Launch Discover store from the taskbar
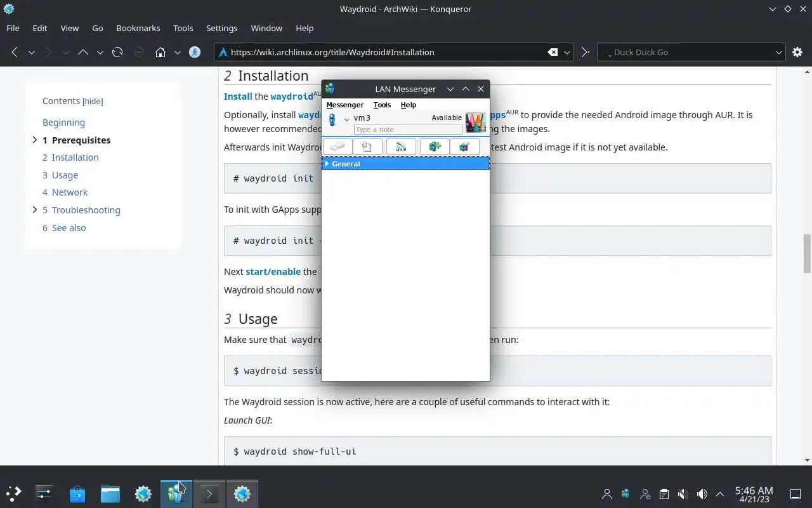The width and height of the screenshot is (812, 508). point(77,493)
